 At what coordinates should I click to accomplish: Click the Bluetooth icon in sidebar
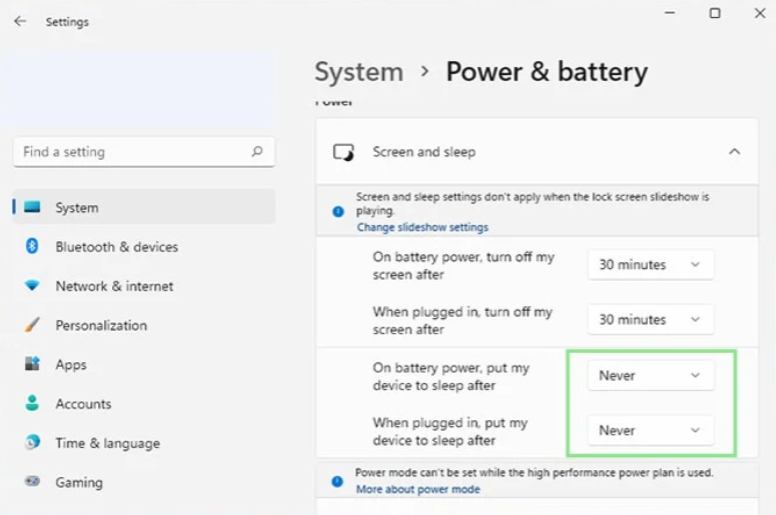(x=32, y=246)
